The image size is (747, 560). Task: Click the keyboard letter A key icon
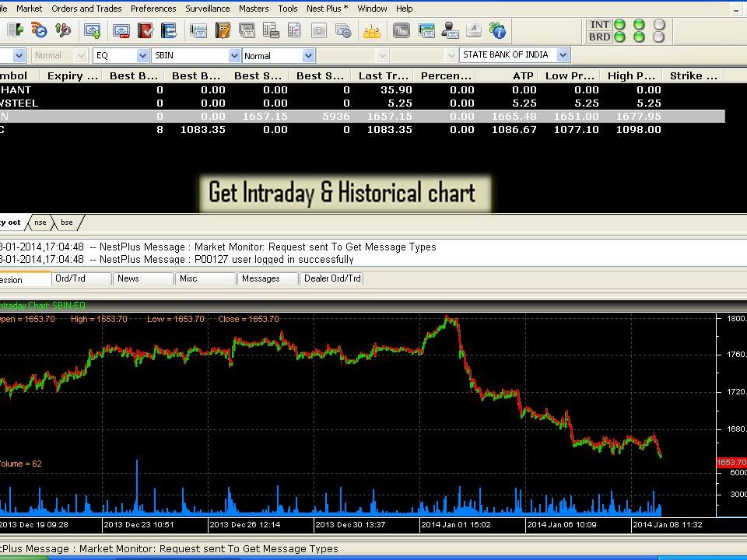(x=474, y=30)
